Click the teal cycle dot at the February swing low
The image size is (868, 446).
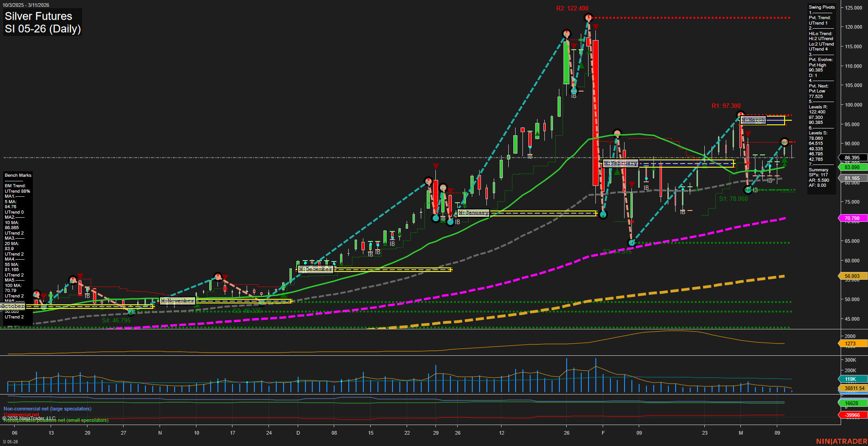(632, 243)
